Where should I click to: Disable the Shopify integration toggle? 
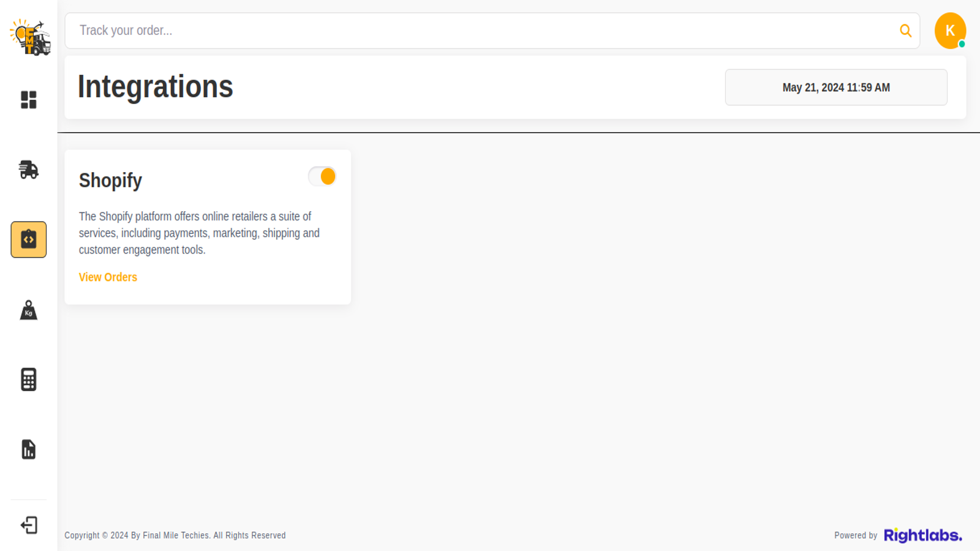coord(321,176)
